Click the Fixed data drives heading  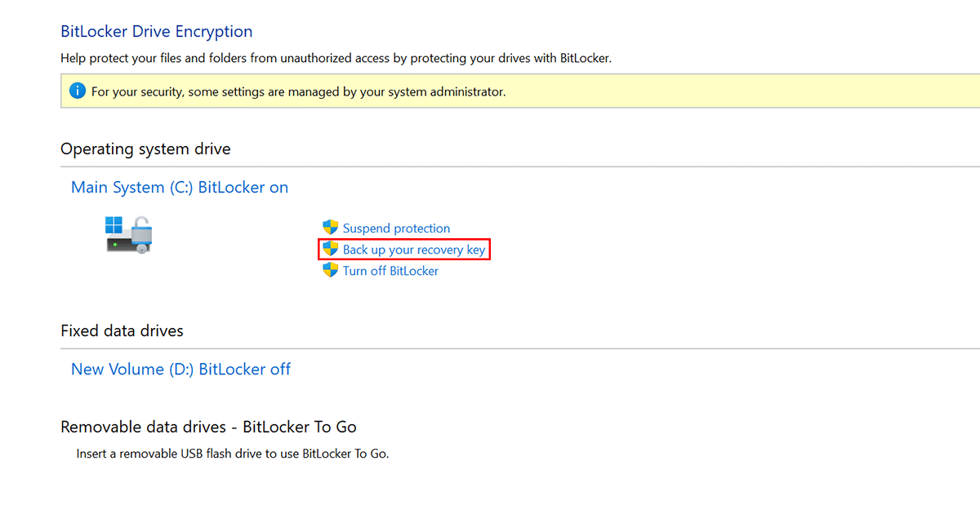pos(122,331)
